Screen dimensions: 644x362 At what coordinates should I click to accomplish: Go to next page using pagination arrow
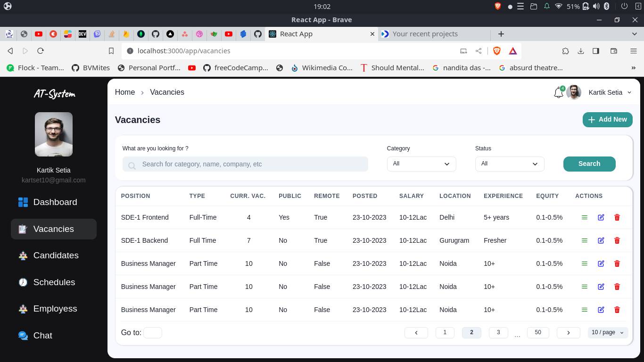[x=568, y=332]
